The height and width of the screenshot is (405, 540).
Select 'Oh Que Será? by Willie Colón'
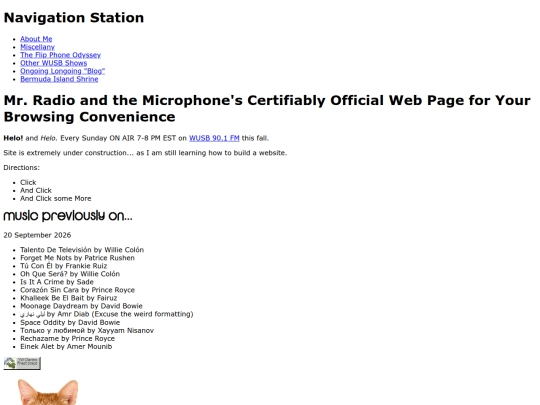tap(70, 274)
